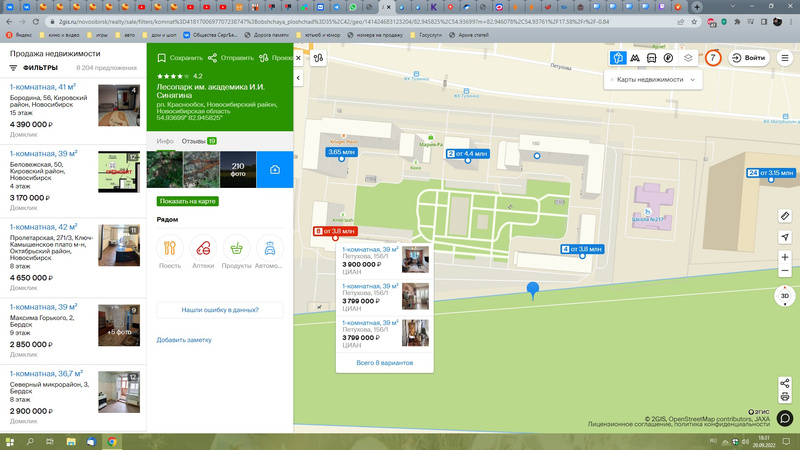Expand the Карты недвижимости dropdown

click(x=656, y=79)
